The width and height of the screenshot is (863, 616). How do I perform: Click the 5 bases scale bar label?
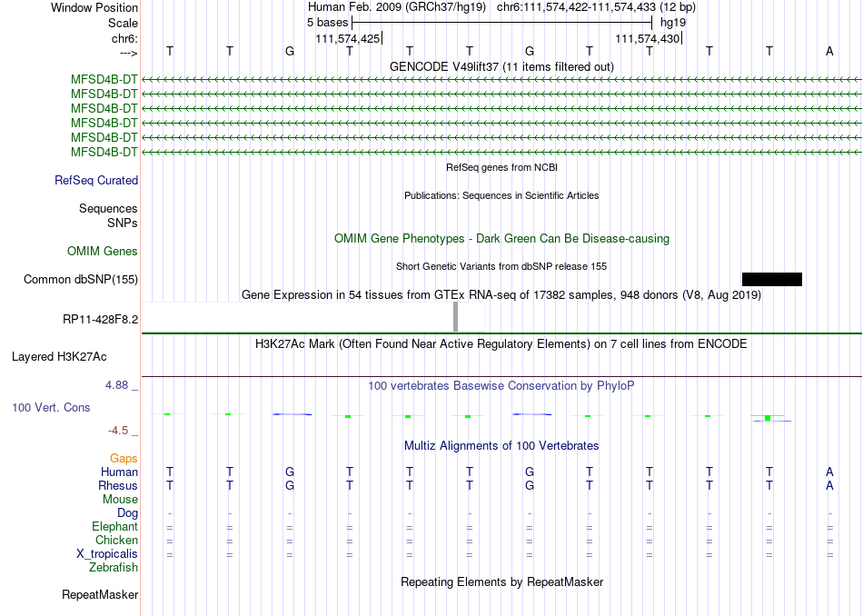click(327, 23)
